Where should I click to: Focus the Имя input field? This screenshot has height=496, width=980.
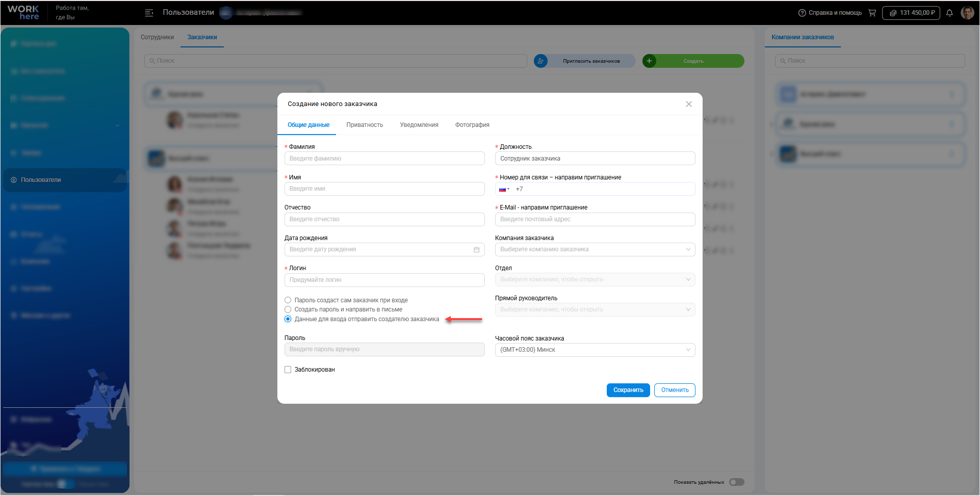pyautogui.click(x=384, y=189)
